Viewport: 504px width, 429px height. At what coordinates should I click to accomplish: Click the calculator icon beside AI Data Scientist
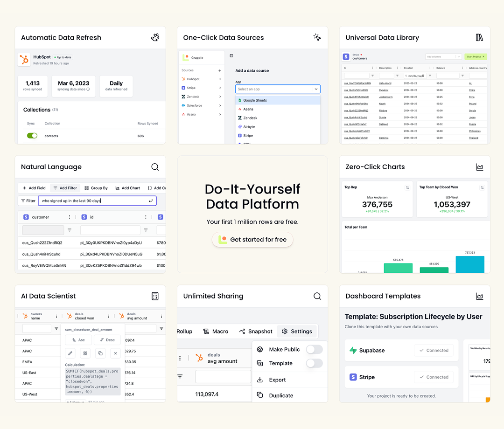(x=155, y=296)
